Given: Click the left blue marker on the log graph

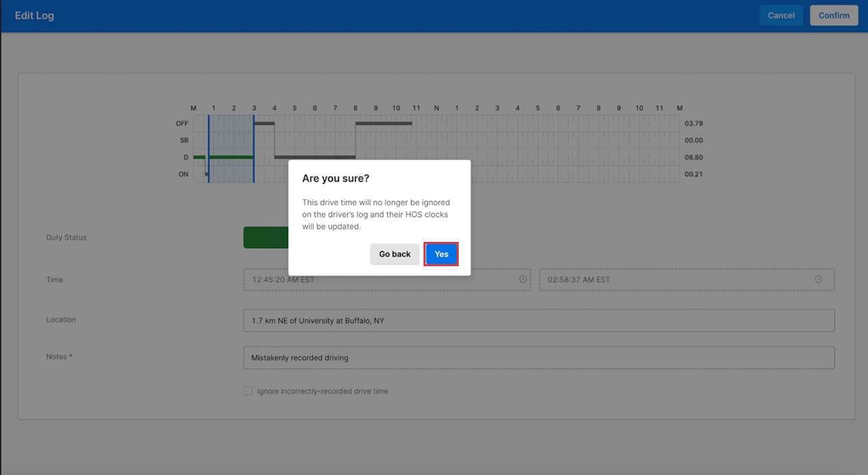Looking at the screenshot, I should 209,149.
